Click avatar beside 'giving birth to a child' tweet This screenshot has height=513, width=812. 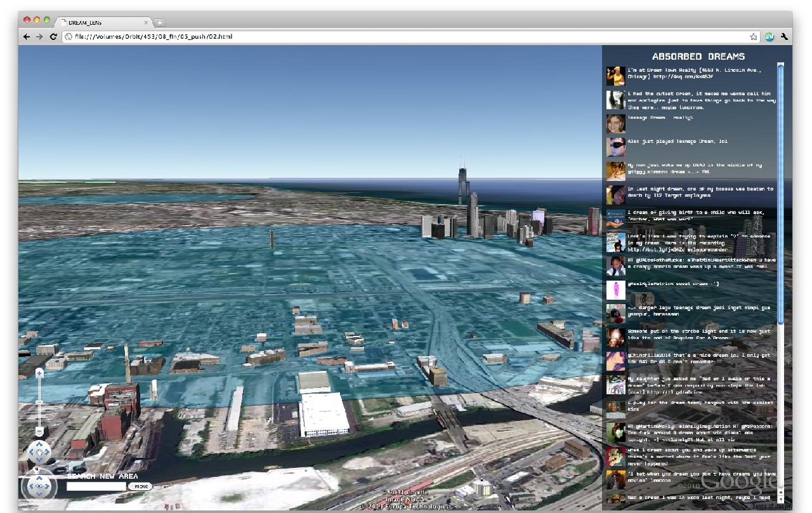pos(615,218)
